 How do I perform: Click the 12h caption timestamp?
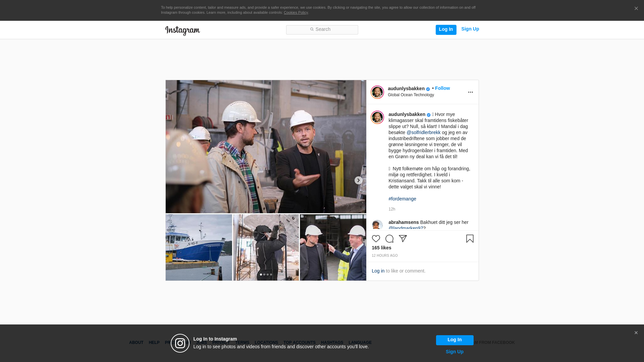pyautogui.click(x=392, y=209)
